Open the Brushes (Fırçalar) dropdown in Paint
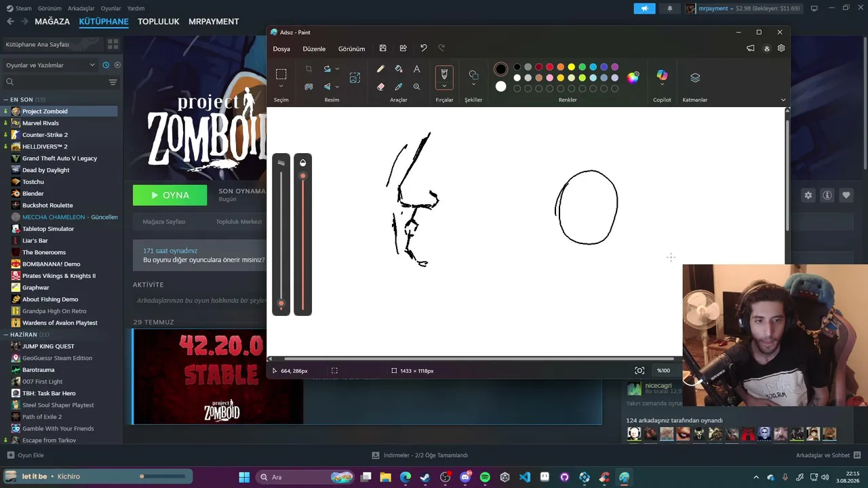Screen dimensions: 868x488 click(x=444, y=86)
